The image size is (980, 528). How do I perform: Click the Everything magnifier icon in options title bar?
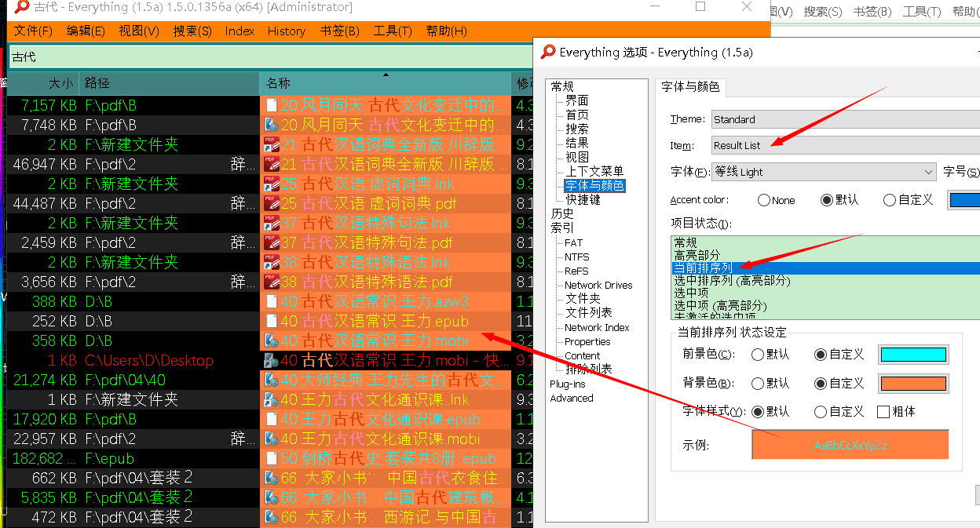(x=548, y=53)
